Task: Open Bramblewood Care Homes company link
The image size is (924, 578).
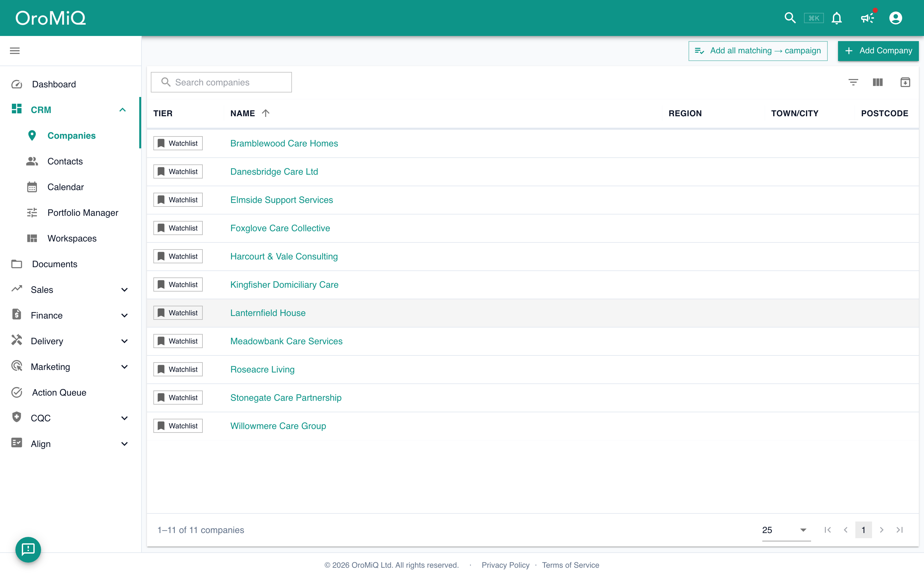Action: pyautogui.click(x=284, y=143)
